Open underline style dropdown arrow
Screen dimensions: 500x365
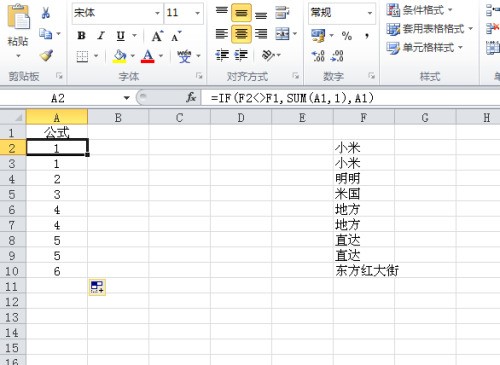[x=134, y=36]
